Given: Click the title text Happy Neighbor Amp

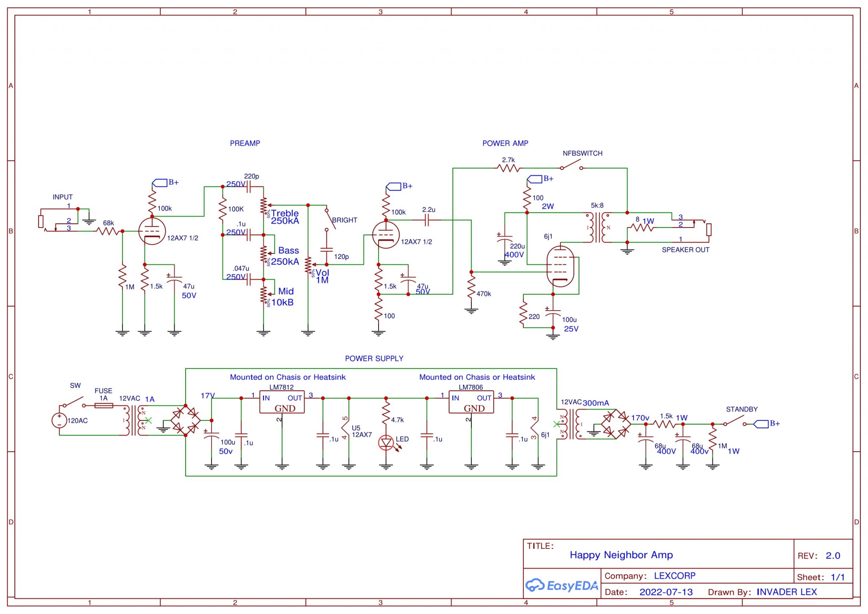Looking at the screenshot, I should pyautogui.click(x=621, y=555).
